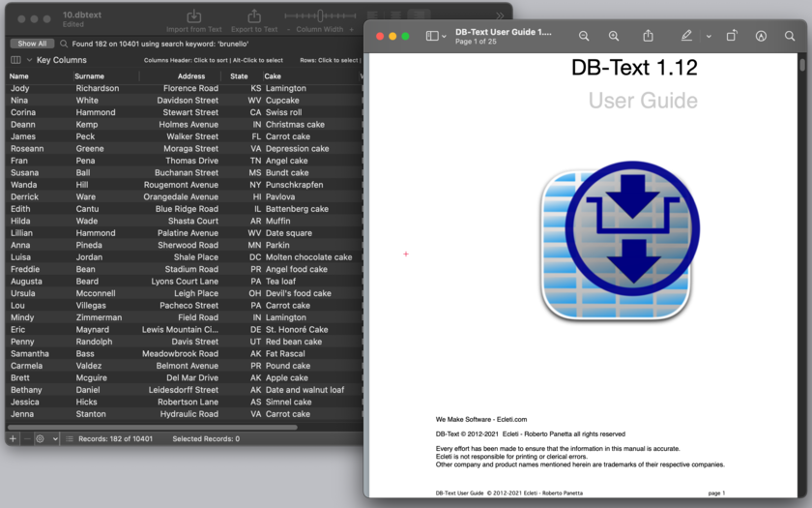The width and height of the screenshot is (812, 508).
Task: Click 'Meadowbrook Road' address cell
Action: coord(180,353)
